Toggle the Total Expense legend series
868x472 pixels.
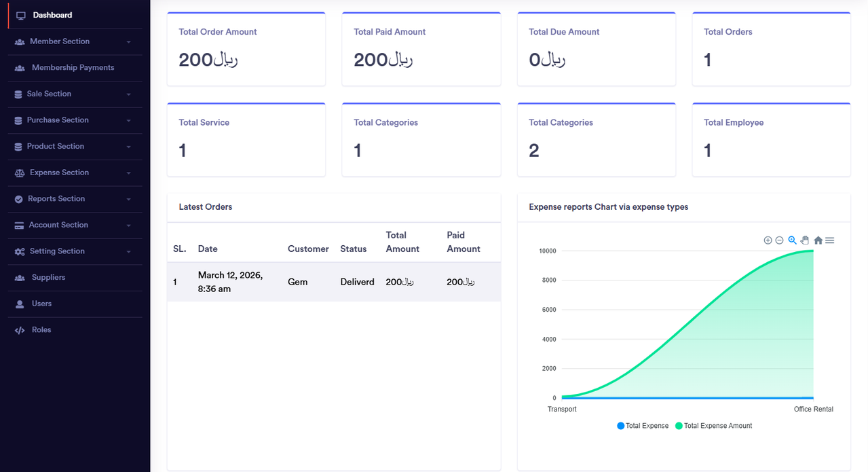click(643, 426)
